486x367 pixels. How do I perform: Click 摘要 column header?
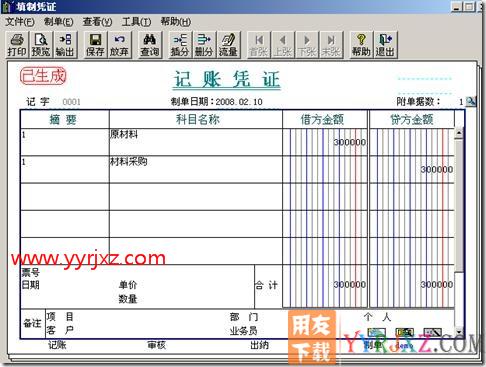[x=65, y=119]
